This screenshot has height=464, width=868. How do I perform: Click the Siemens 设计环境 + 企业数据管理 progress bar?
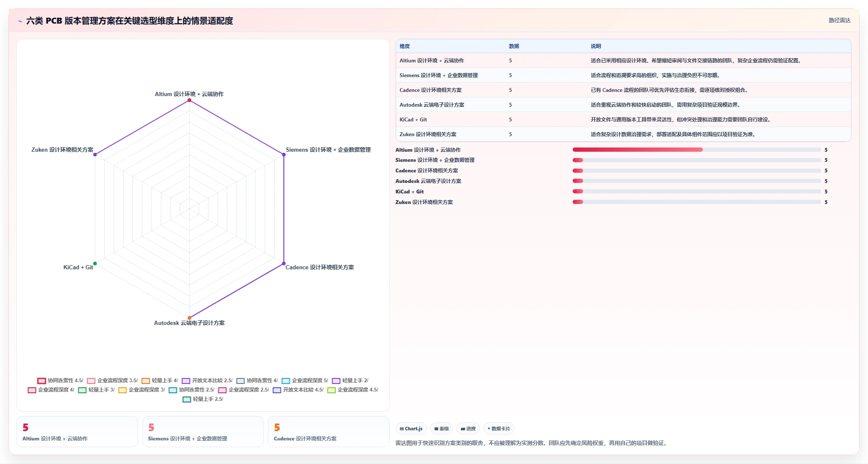697,160
